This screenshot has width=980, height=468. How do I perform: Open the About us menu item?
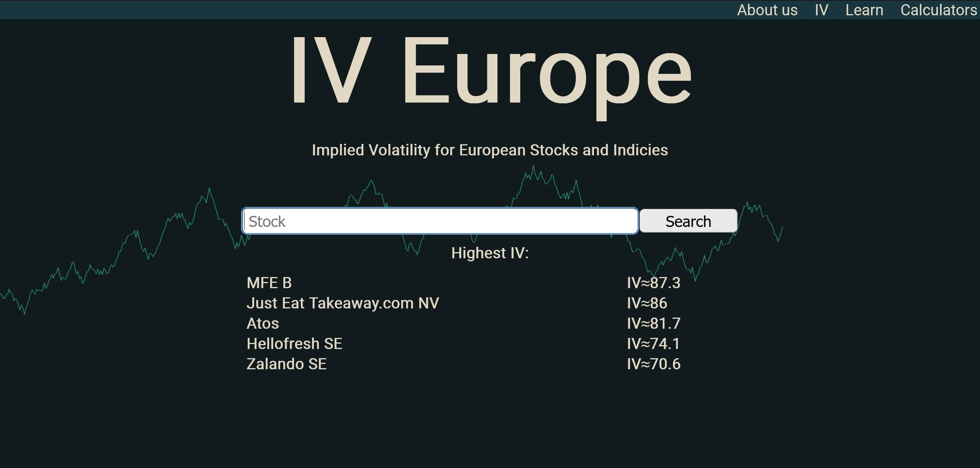pyautogui.click(x=766, y=10)
